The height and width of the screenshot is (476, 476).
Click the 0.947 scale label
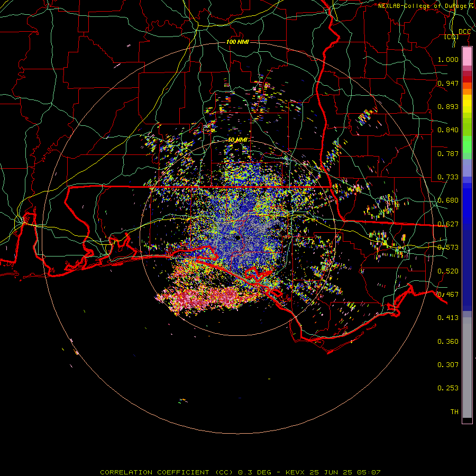(448, 83)
